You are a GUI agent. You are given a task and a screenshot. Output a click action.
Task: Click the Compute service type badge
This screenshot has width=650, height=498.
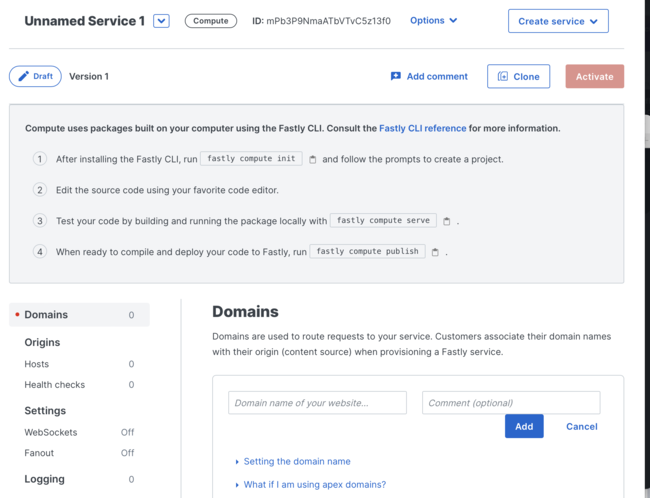(211, 21)
